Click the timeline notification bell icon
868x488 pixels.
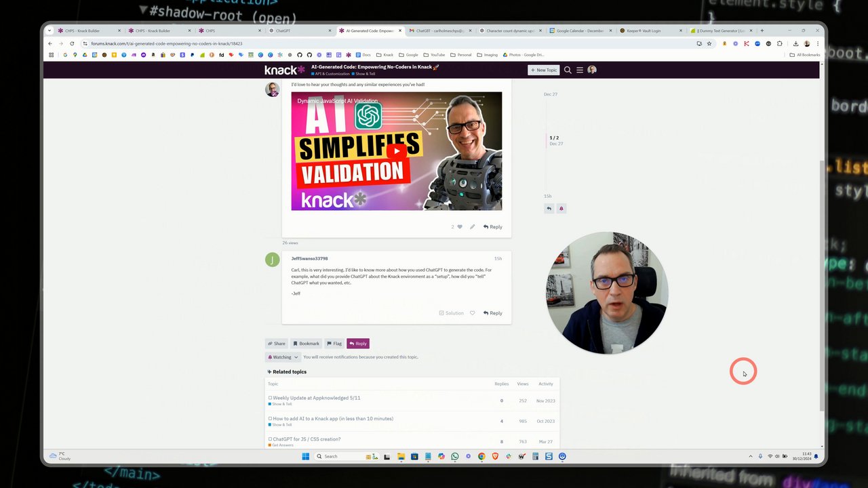561,208
